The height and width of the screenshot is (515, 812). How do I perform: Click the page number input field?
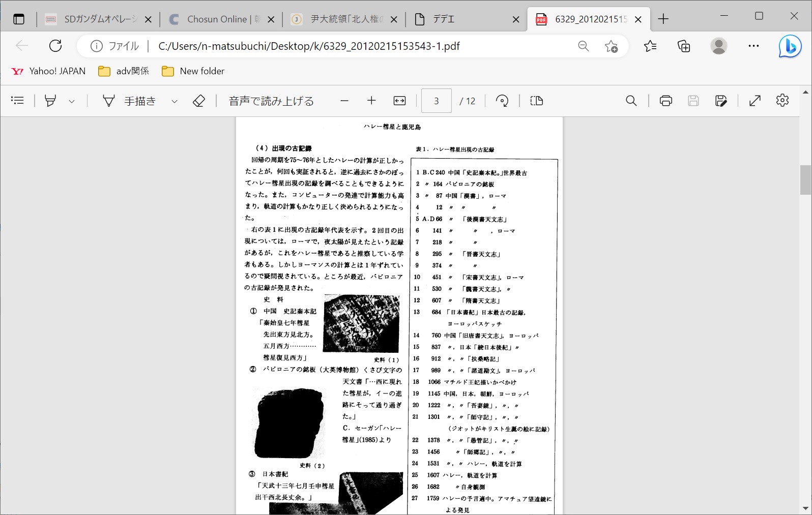point(436,101)
